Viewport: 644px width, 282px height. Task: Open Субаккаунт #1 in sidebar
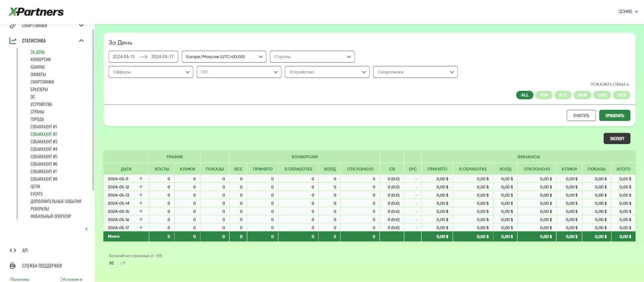[44, 126]
